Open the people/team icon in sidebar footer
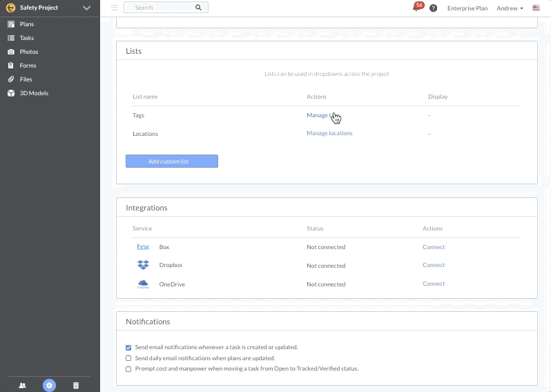551x392 pixels. click(x=22, y=385)
